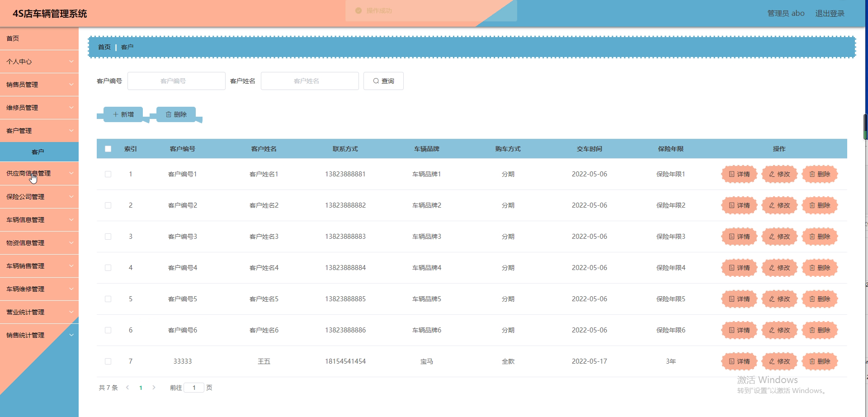Click 修改 for 客户编号6 row

point(779,330)
